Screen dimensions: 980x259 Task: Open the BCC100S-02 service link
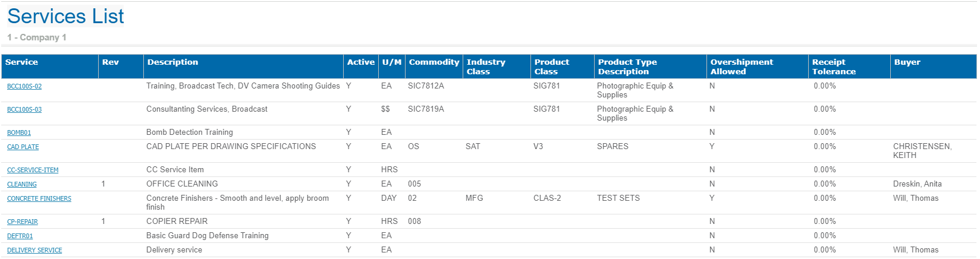click(x=24, y=87)
